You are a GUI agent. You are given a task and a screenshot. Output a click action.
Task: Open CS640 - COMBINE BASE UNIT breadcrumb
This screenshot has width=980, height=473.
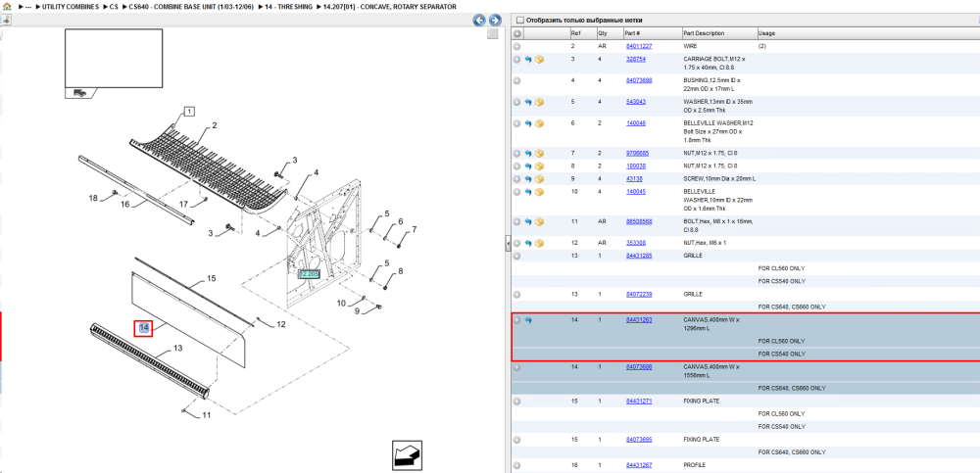click(x=190, y=6)
